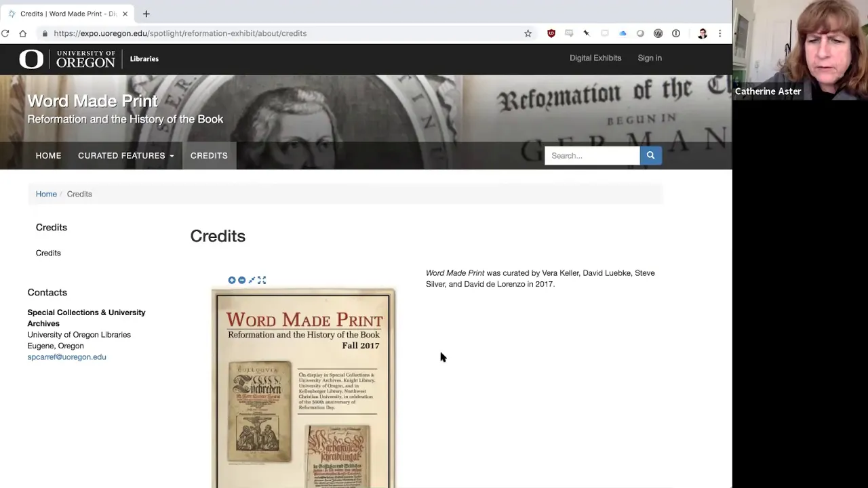Click the curator credits paragraph

click(540, 279)
